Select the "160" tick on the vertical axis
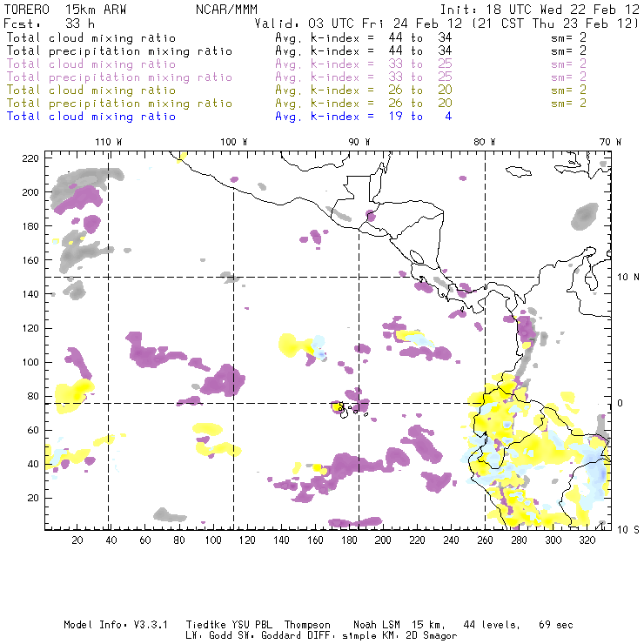This screenshot has height=644, width=644. click(x=30, y=260)
